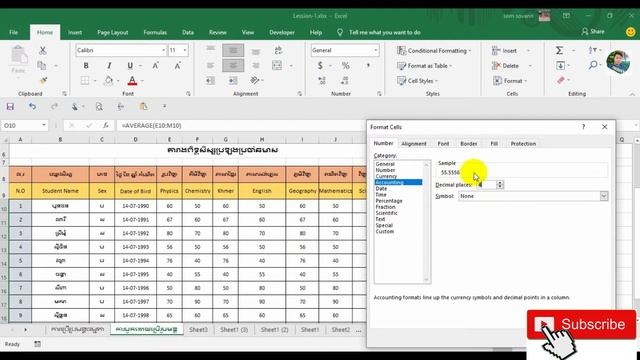Click the ribbon Insert cells button
This screenshot has height=360, width=640.
[x=504, y=51]
